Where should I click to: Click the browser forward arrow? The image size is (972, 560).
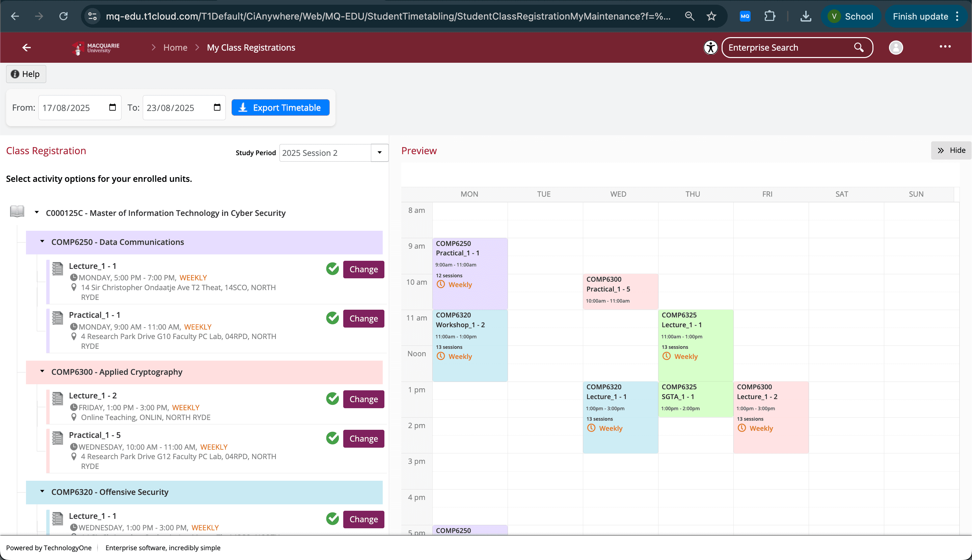(39, 16)
